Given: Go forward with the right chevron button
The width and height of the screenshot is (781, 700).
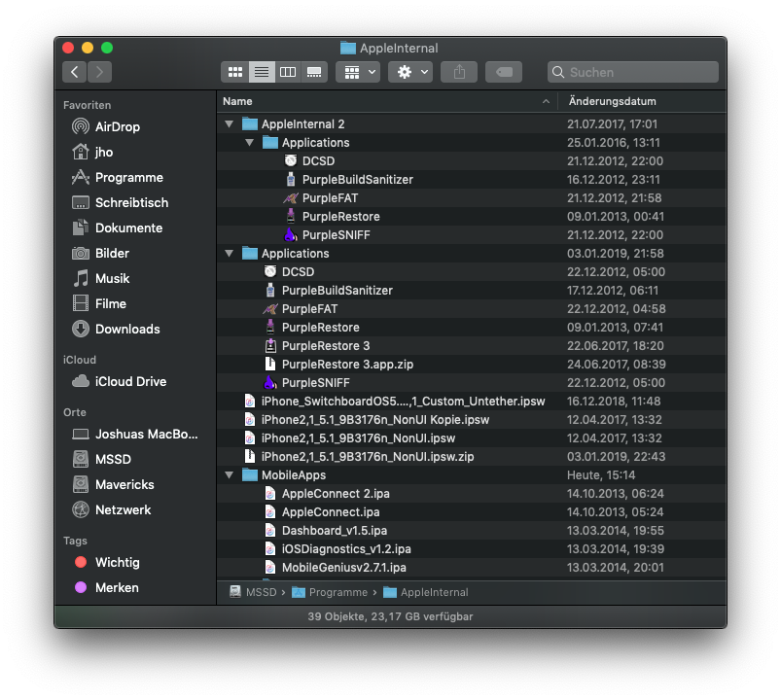Looking at the screenshot, I should point(99,72).
